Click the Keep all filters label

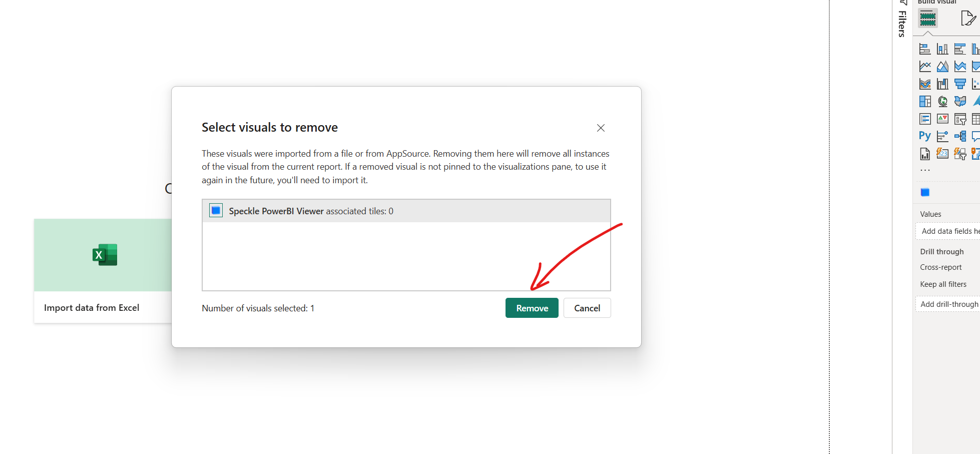943,284
